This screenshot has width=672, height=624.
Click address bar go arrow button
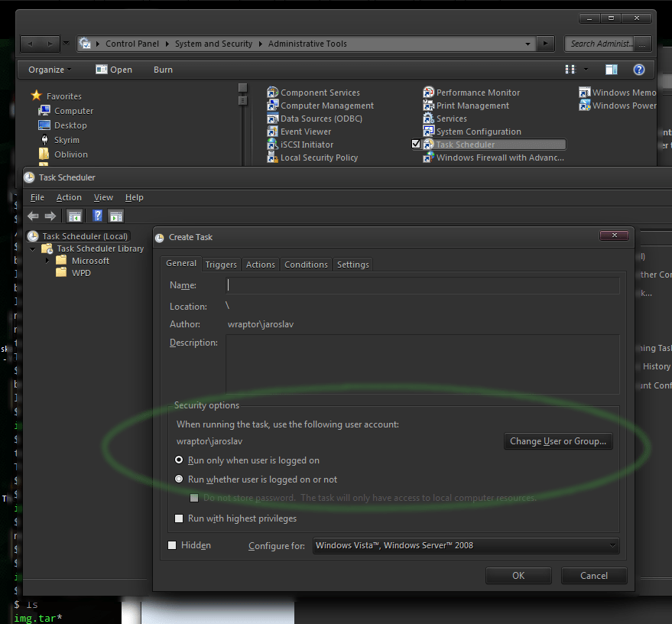click(545, 44)
